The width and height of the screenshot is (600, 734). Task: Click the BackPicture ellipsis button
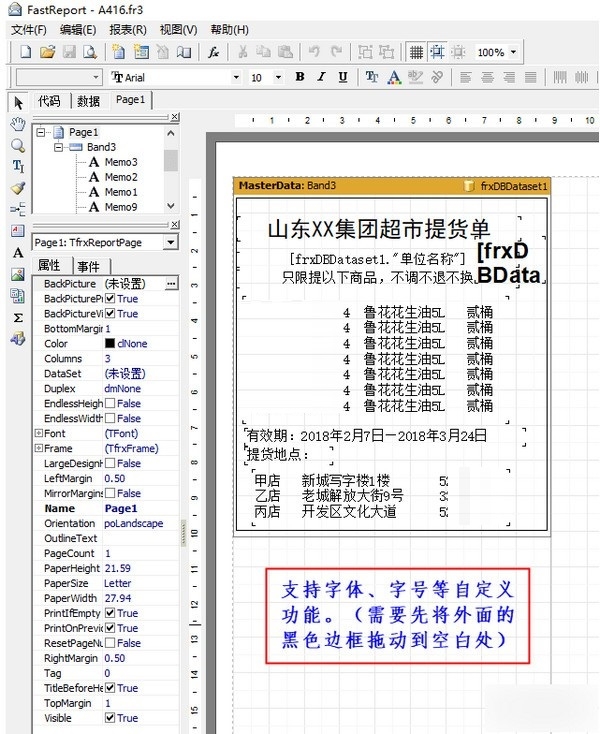click(171, 284)
